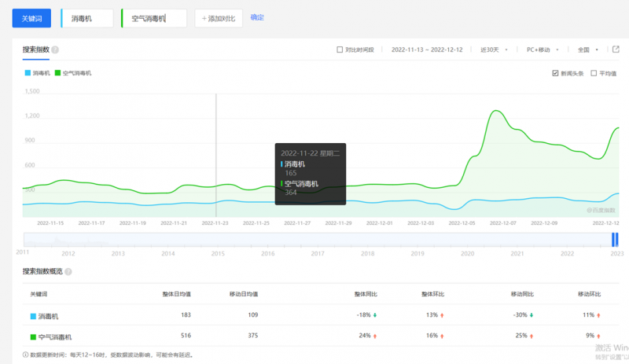Click the 确定 confirm link
The height and width of the screenshot is (364, 629).
[x=257, y=17]
